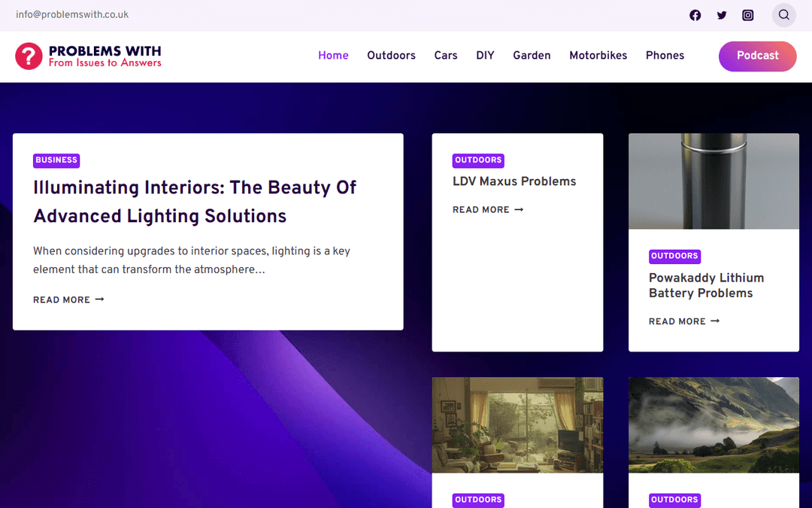
Task: Click READ MORE under Powakaddy Lithium Battery
Action: point(677,321)
